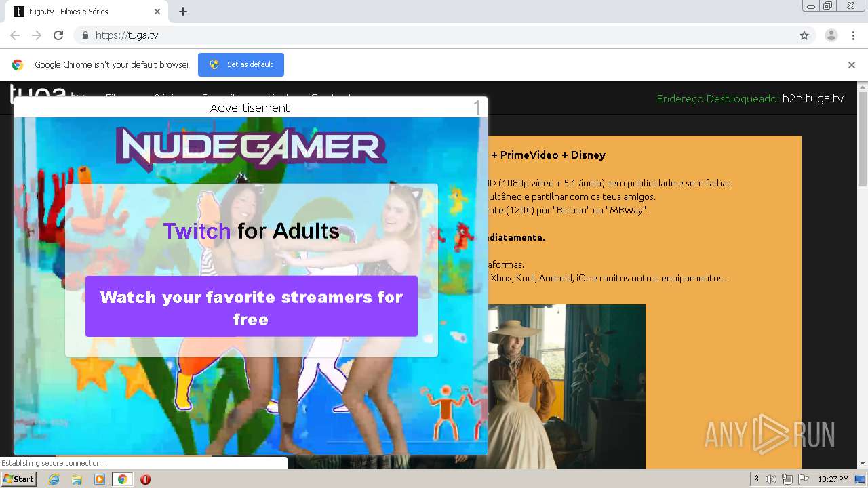Click the 10:27 PM system clock
Screen dimensions: 868x488
pyautogui.click(x=833, y=479)
